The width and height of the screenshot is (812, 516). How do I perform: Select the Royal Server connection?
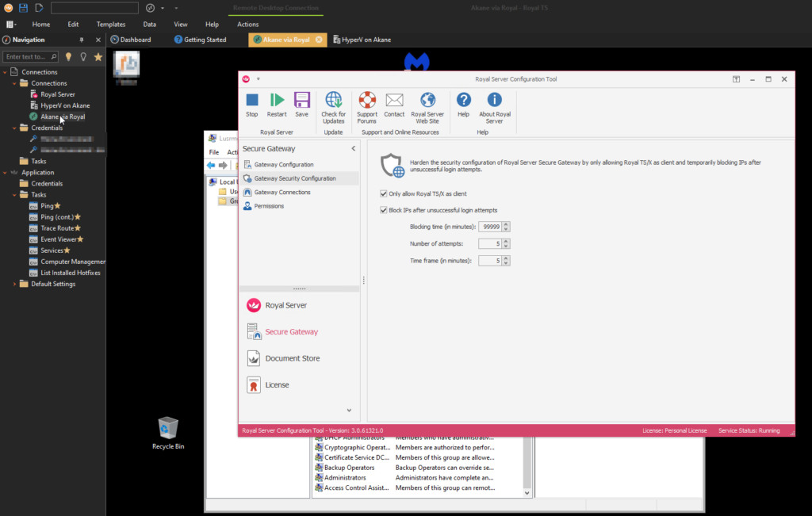click(x=52, y=94)
